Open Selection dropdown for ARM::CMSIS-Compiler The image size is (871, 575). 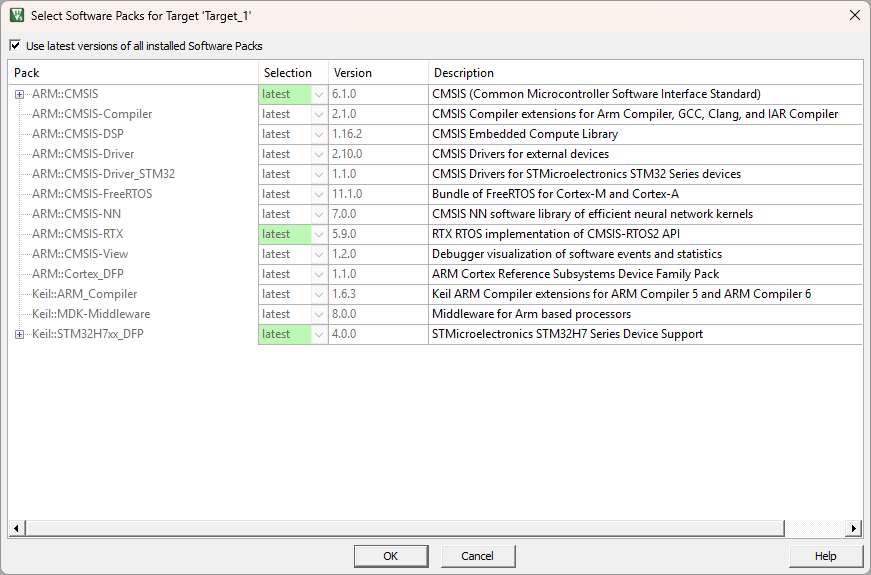click(x=319, y=114)
